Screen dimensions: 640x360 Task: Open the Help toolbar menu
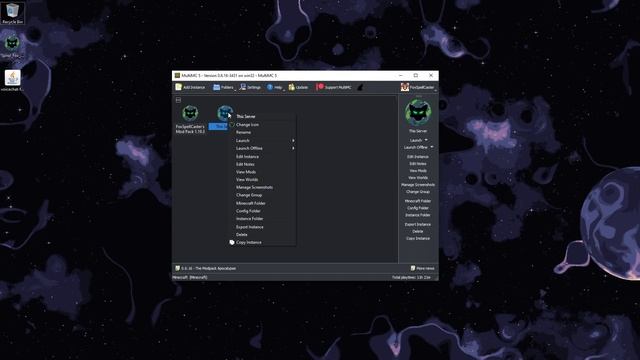pyautogui.click(x=275, y=87)
